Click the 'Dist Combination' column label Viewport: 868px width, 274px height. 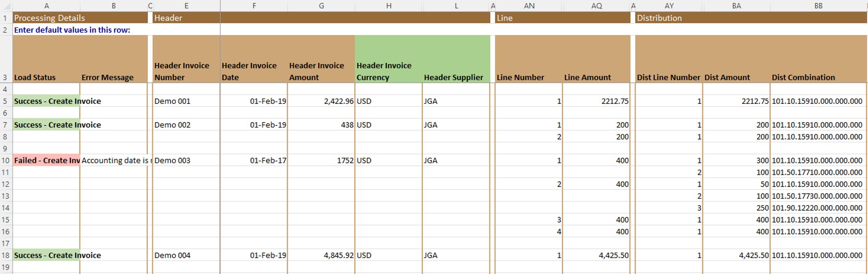(x=804, y=77)
